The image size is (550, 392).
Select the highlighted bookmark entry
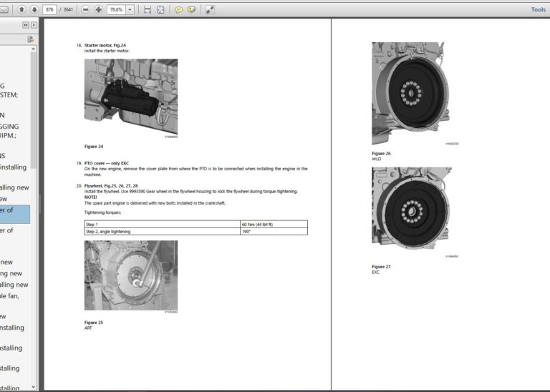point(14,214)
